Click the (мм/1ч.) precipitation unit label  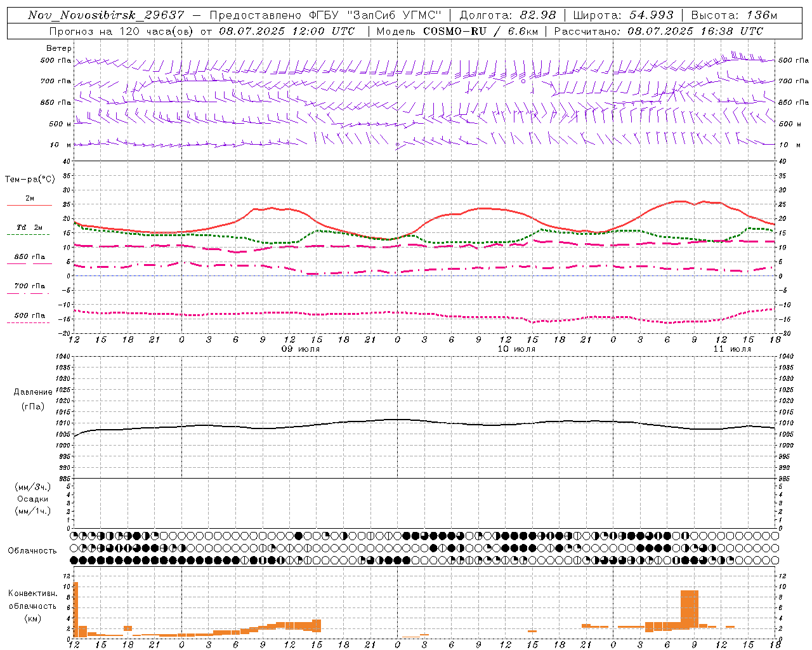point(32,511)
